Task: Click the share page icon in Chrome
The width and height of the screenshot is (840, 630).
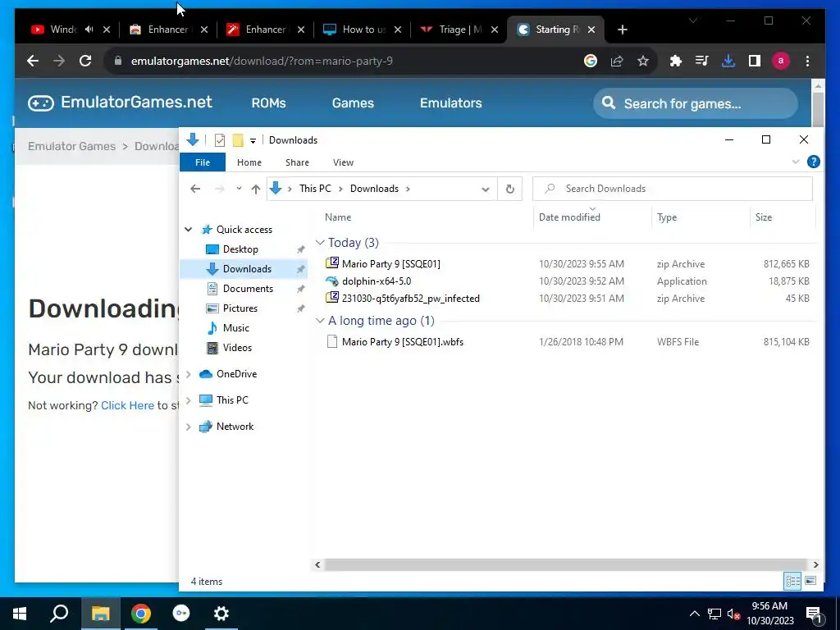Action: (617, 61)
